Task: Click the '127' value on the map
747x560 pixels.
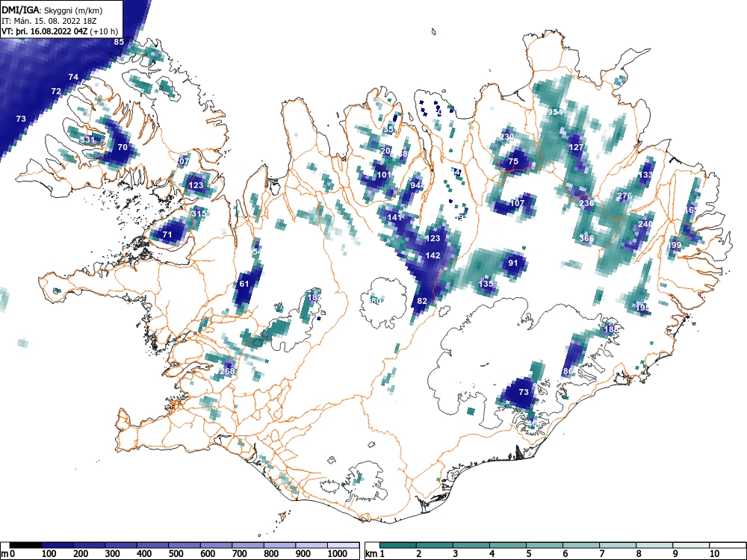Action: (x=576, y=147)
